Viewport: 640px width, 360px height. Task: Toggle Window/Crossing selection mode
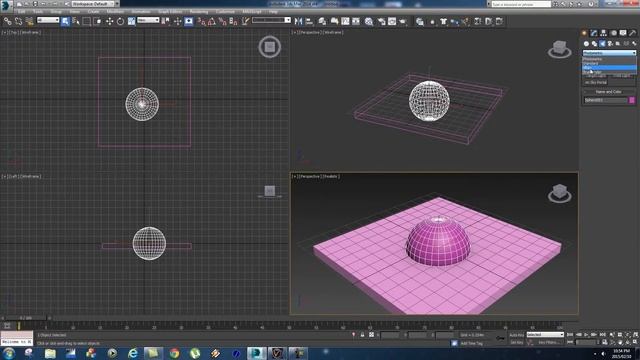tap(98, 21)
